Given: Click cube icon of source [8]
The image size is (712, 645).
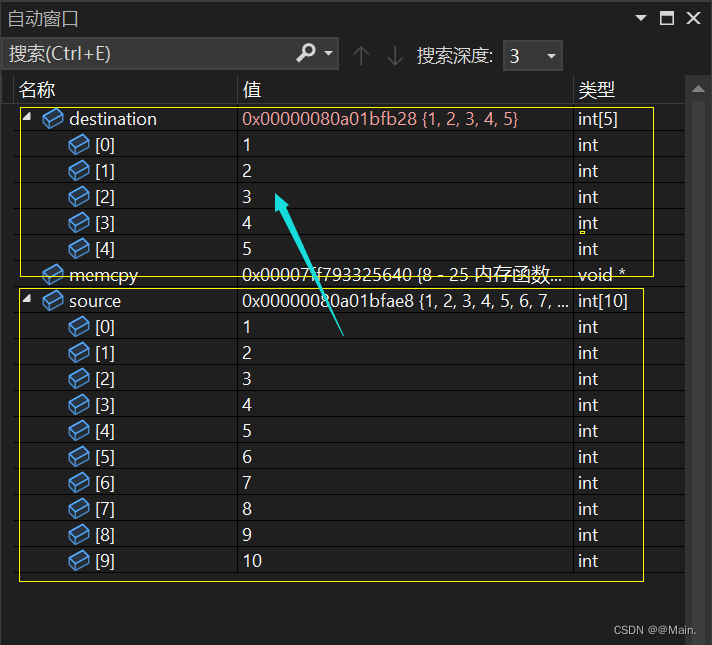Looking at the screenshot, I should [x=79, y=535].
